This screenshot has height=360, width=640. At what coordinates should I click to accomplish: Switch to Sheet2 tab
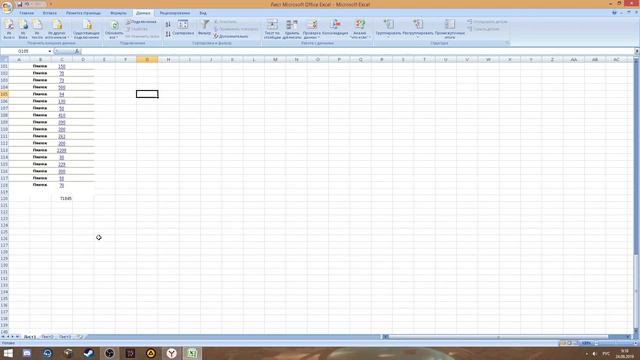tap(47, 337)
